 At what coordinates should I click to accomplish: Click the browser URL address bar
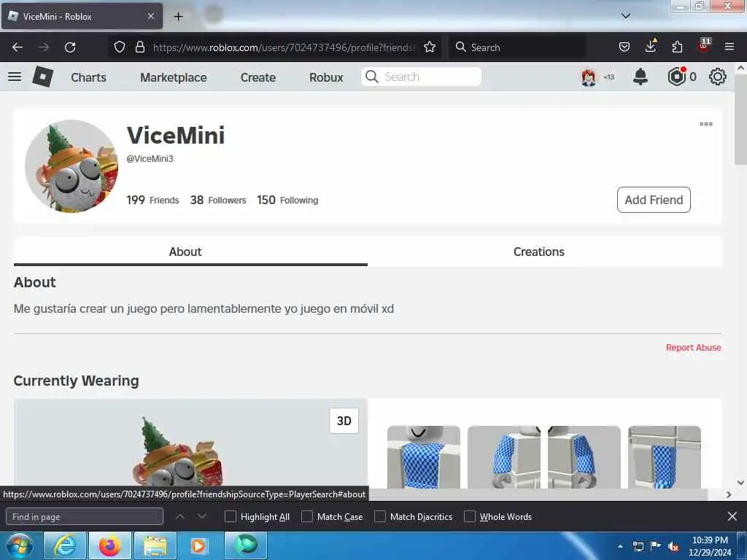click(x=284, y=47)
